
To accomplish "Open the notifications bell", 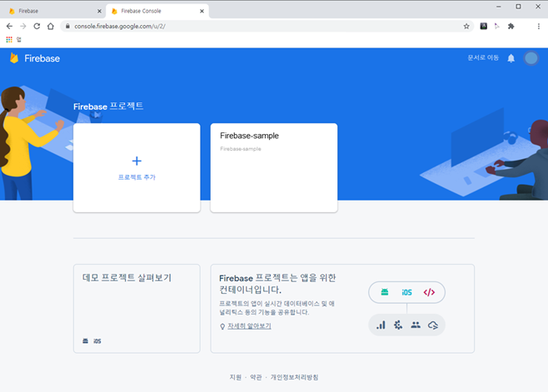I will [511, 58].
